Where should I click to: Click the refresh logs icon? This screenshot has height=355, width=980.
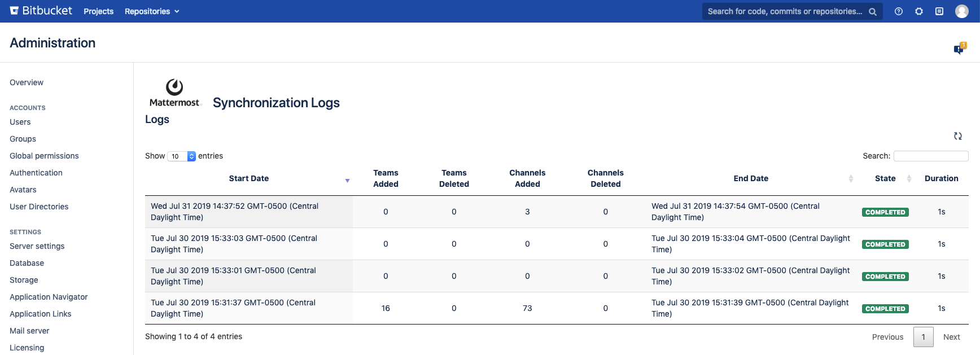[958, 136]
